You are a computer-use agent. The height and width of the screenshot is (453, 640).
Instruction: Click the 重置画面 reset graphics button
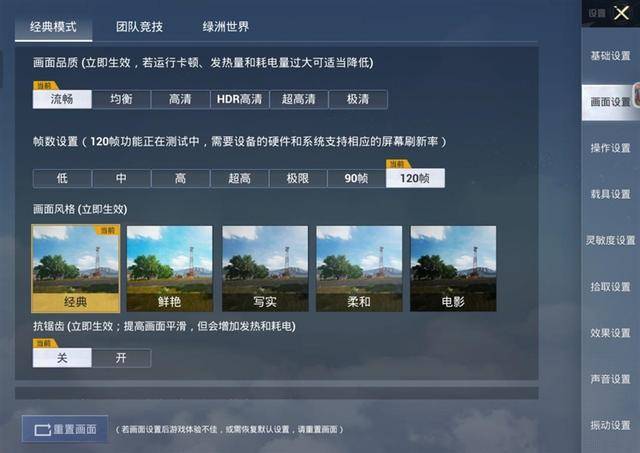(x=65, y=429)
